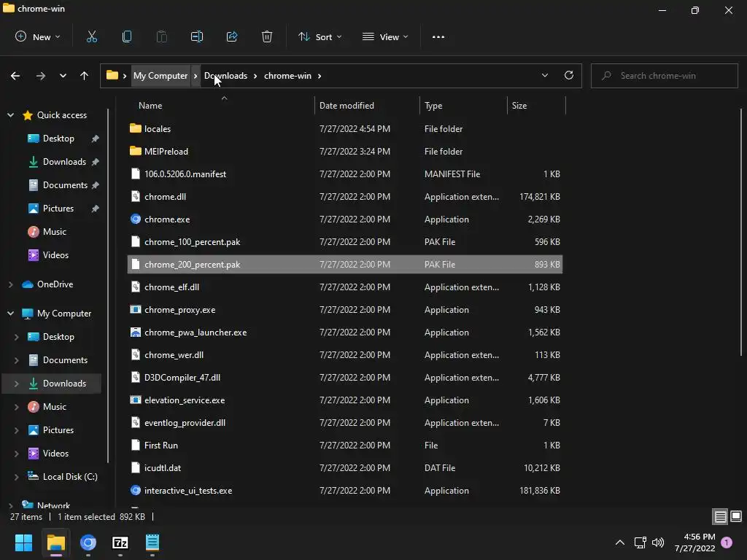Select the D3DCompiler_47.dll file
Viewport: 747px width, 560px height.
pos(345,378)
